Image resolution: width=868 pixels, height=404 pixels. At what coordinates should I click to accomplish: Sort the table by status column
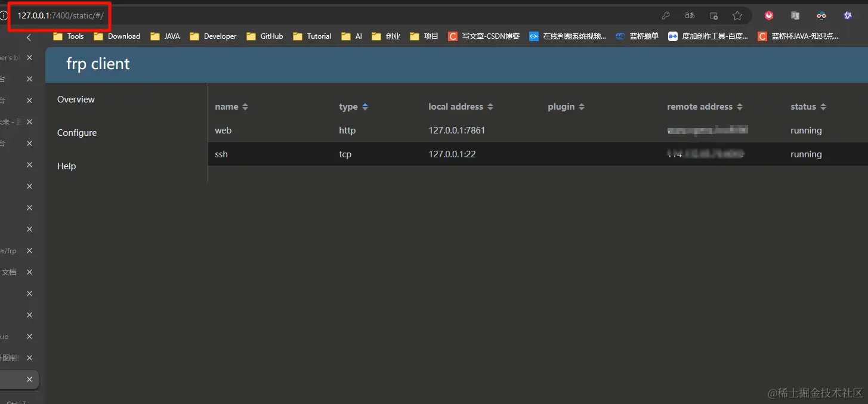808,107
